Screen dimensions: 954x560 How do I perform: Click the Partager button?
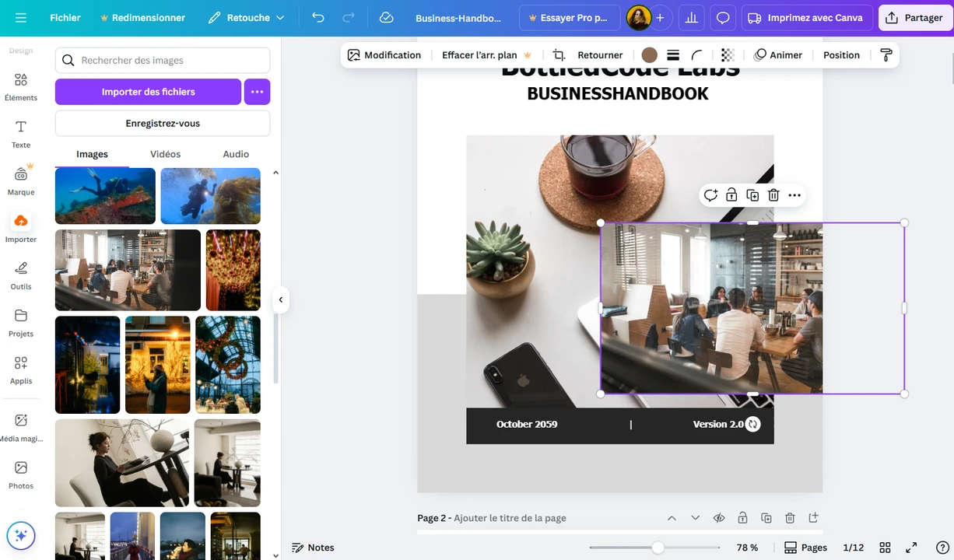[x=915, y=18]
